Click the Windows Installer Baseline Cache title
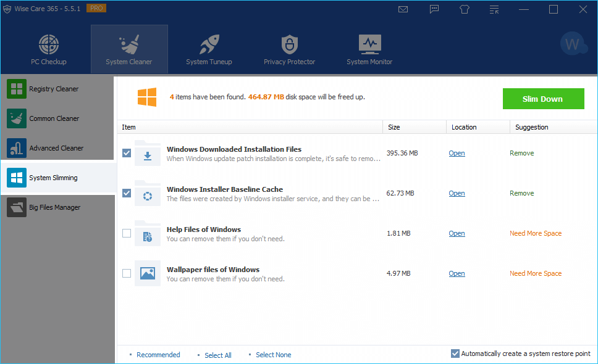The width and height of the screenshot is (598, 364). click(225, 189)
